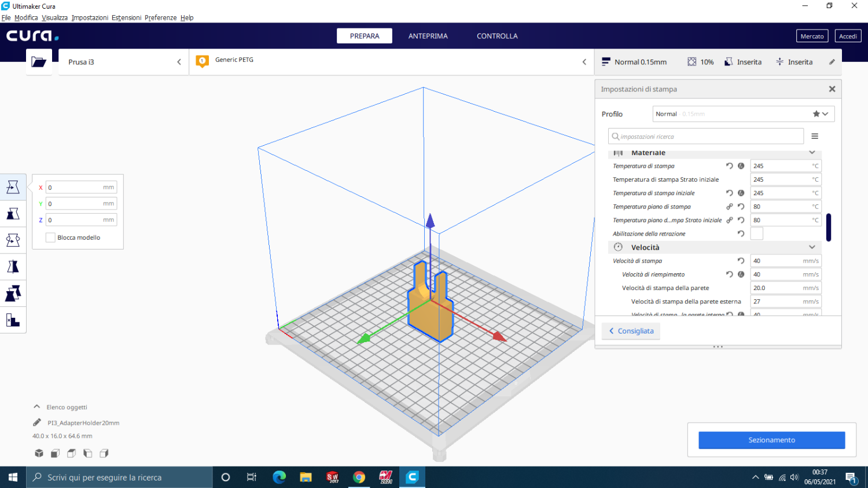Reset Velocità di stampa value with revert arrow
The height and width of the screenshot is (488, 868).
point(741,261)
